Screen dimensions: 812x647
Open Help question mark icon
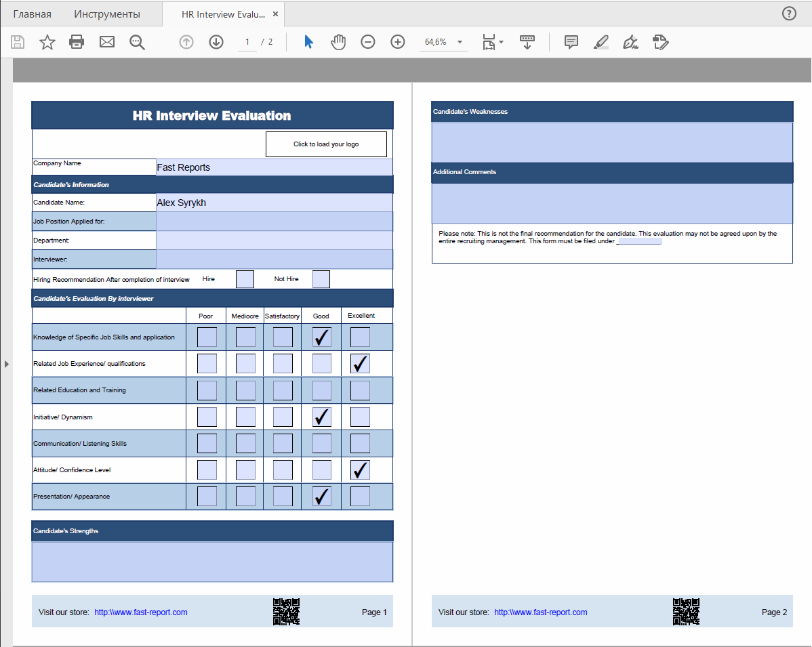click(x=789, y=14)
